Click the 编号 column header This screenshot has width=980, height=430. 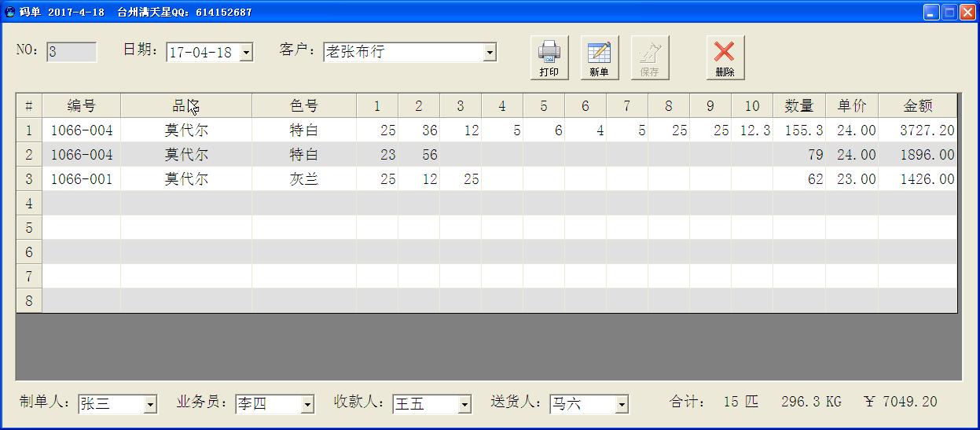click(82, 106)
